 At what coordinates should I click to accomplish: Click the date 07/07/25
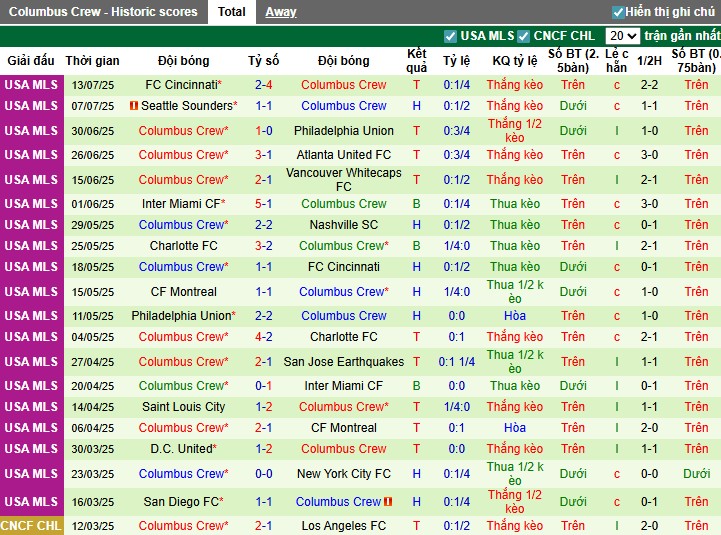[x=92, y=106]
